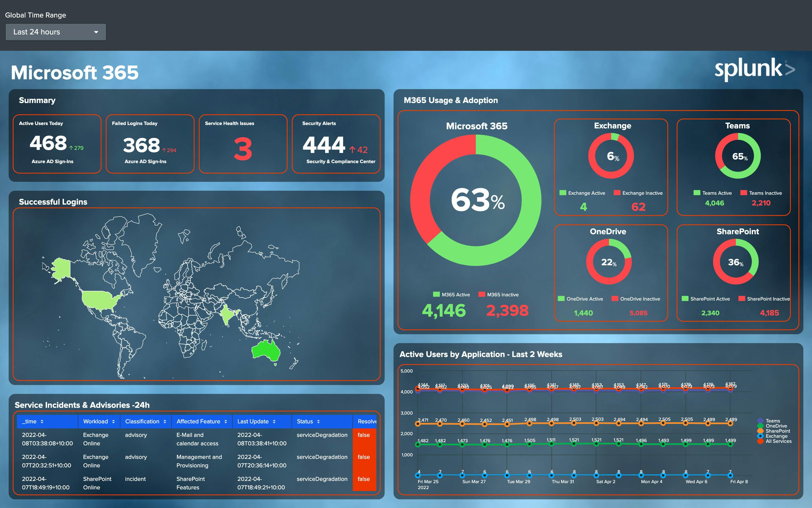Click the Exchange Inactive legend swatch
Image resolution: width=812 pixels, height=508 pixels.
coord(617,193)
